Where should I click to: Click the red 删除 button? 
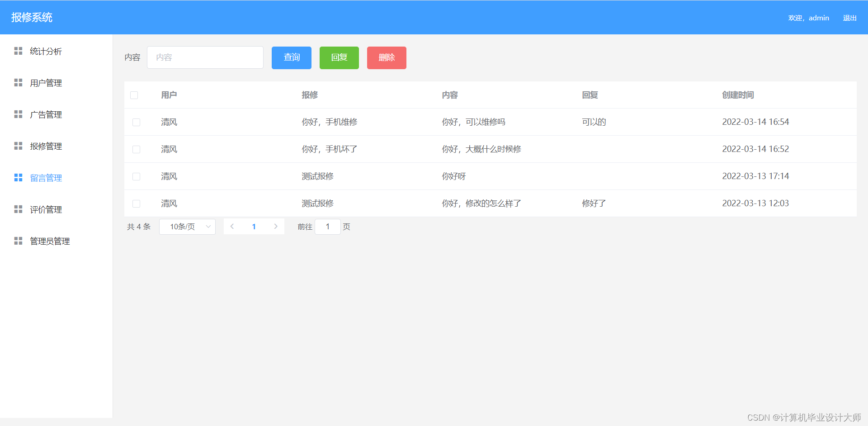click(x=387, y=58)
